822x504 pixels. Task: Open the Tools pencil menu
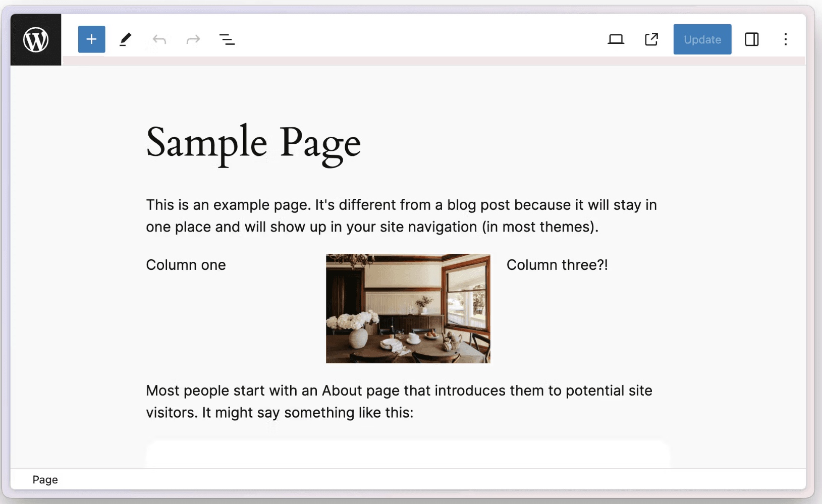[x=125, y=39]
